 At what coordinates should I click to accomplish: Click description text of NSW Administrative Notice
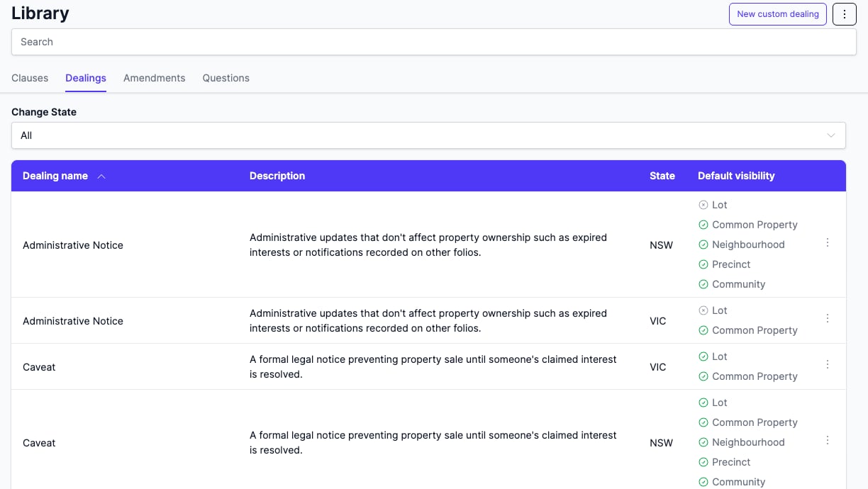click(x=428, y=244)
